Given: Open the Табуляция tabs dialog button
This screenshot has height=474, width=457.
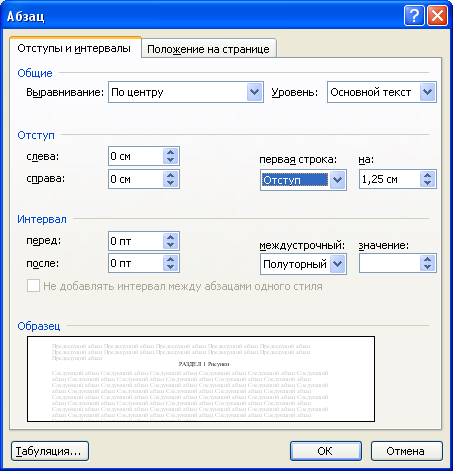Looking at the screenshot, I should coord(50,451).
